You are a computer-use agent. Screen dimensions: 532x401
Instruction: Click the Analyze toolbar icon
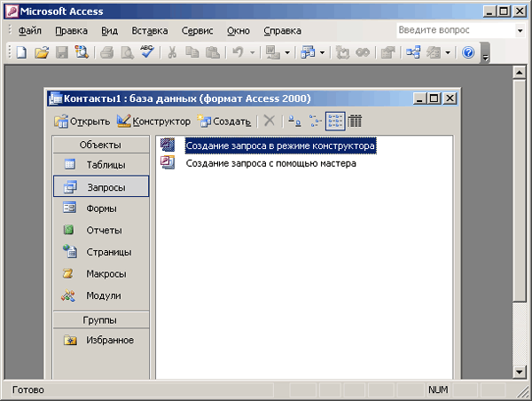(x=308, y=52)
